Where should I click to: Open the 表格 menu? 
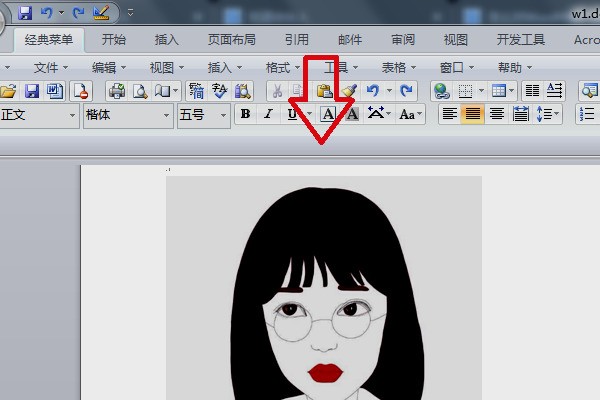[x=399, y=67]
